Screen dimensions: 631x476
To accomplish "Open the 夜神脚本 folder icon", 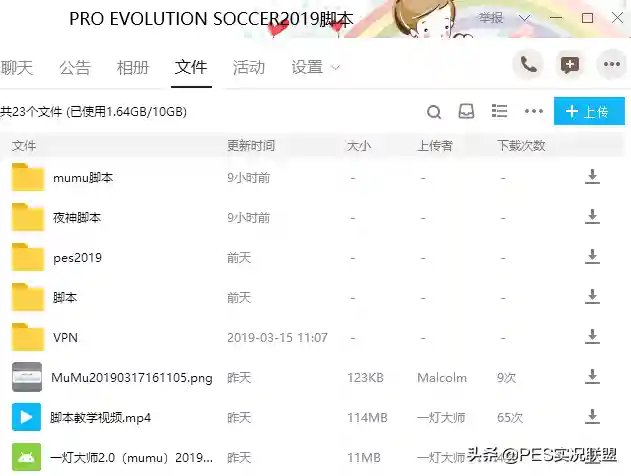I will 27,217.
